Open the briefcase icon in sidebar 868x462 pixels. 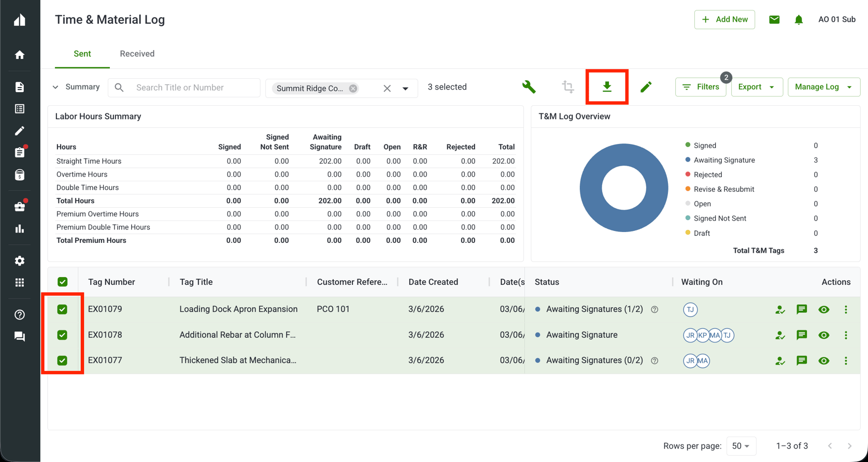[x=20, y=207]
